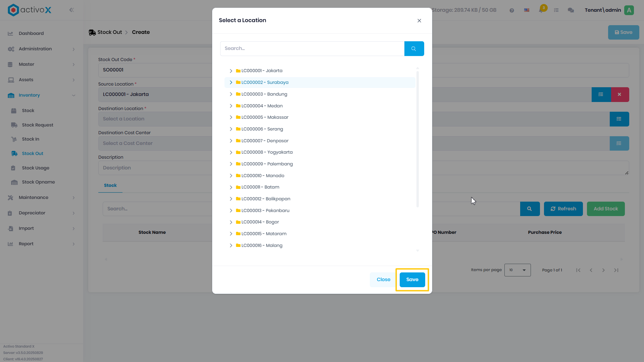644x362 pixels.
Task: Select LC000009 - Palembang location
Action: tap(267, 164)
